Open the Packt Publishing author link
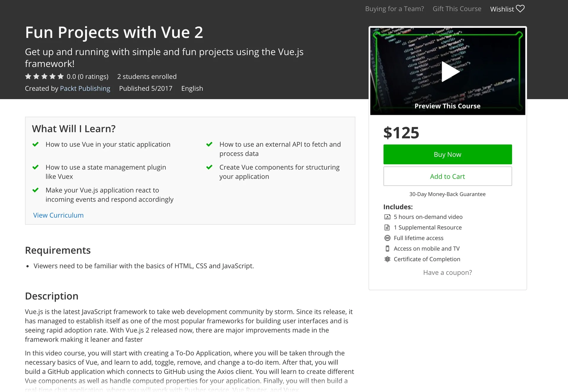 pos(85,88)
